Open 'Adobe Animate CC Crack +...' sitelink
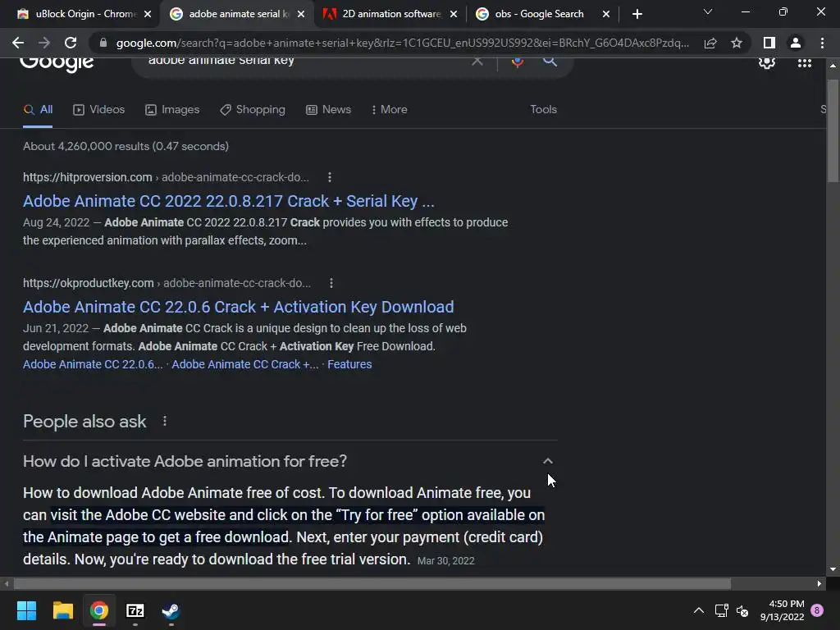Viewport: 840px width, 630px height. [244, 364]
